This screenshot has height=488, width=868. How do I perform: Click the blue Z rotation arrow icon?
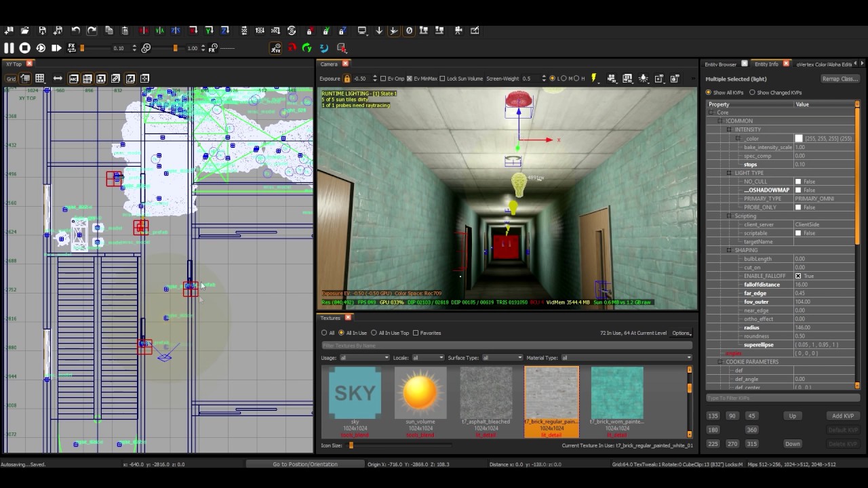[x=323, y=48]
